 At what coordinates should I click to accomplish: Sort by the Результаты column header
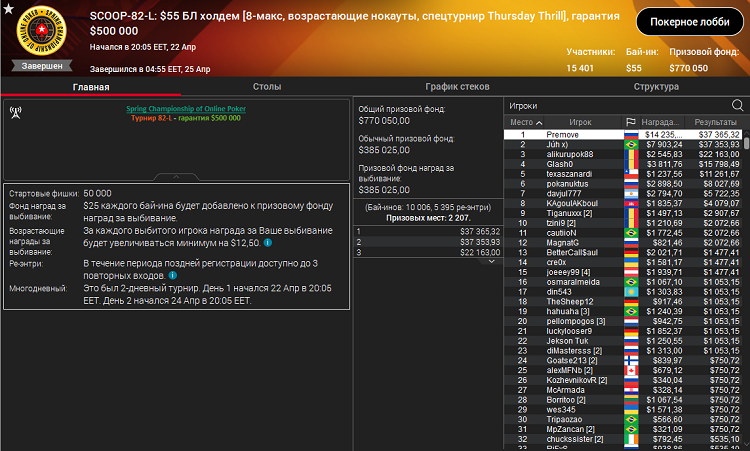715,122
